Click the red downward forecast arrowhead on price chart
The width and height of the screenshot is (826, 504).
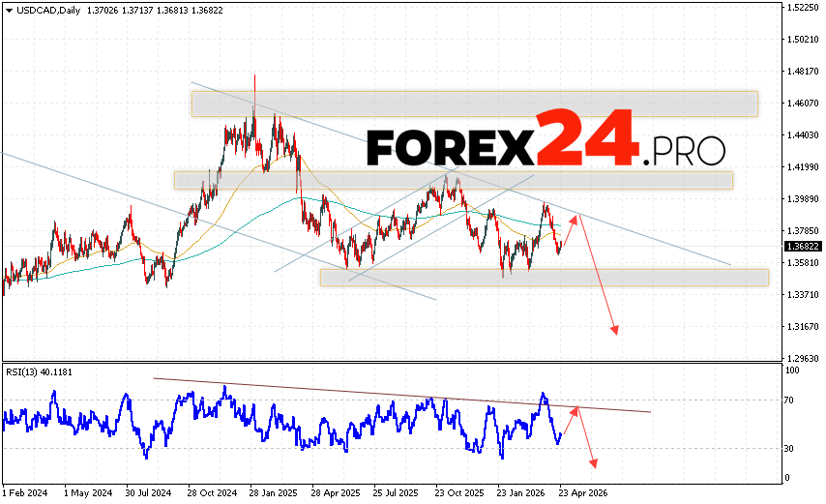coord(614,331)
